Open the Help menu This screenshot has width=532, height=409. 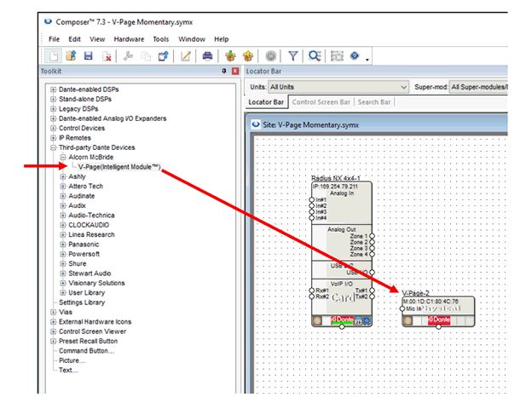221,39
